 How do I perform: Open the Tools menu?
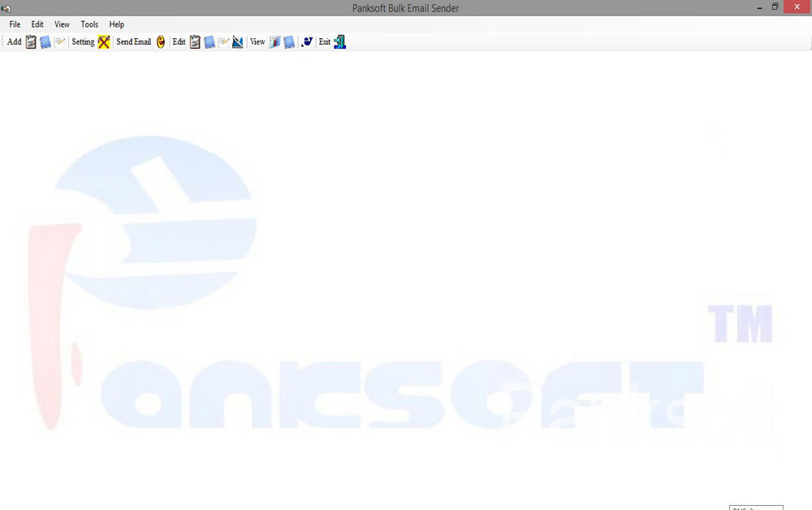pyautogui.click(x=89, y=24)
